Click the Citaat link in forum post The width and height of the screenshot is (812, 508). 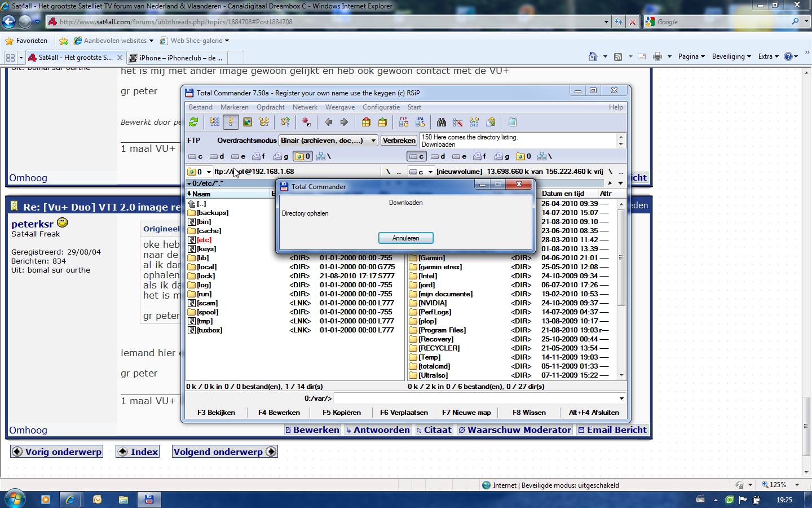pyautogui.click(x=434, y=430)
